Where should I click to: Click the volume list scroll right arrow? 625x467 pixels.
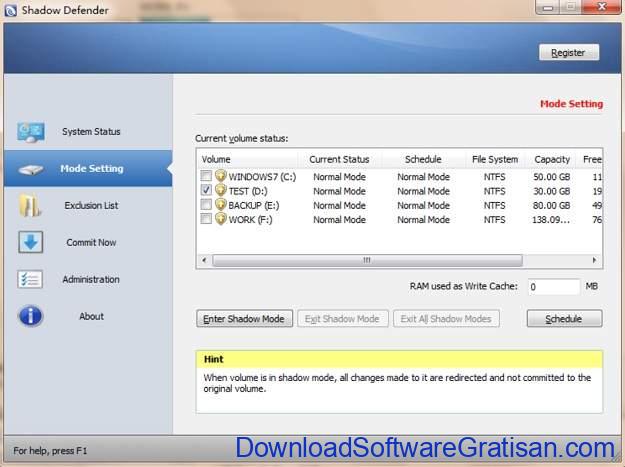594,260
